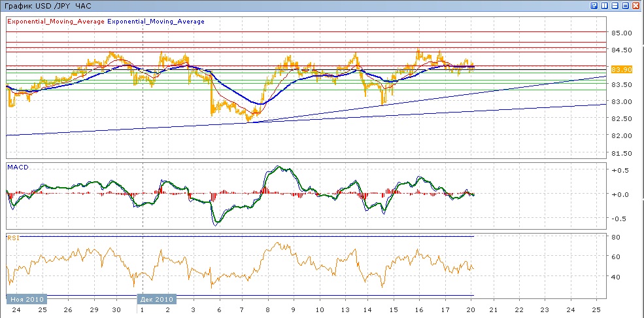Image resolution: width=644 pixels, height=318 pixels.
Task: Click the RSI 60 scale label
Action: pos(616,256)
